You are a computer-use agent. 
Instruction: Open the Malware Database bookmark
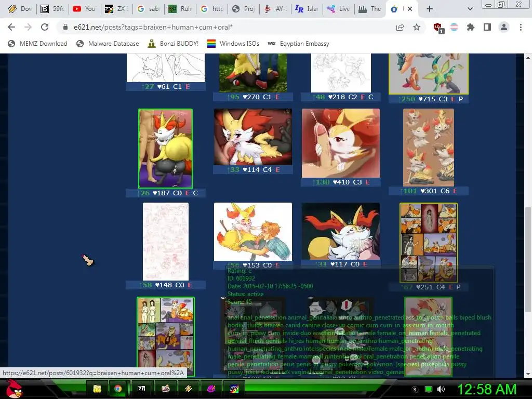tap(108, 44)
